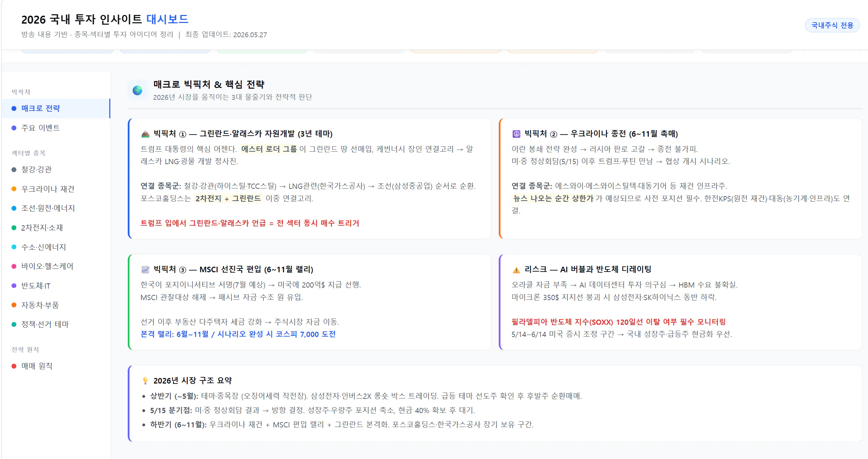This screenshot has height=459, width=868.
Task: Click the red 트럼프 입에서 그린란드·알래스카 언급 line
Action: (x=250, y=223)
